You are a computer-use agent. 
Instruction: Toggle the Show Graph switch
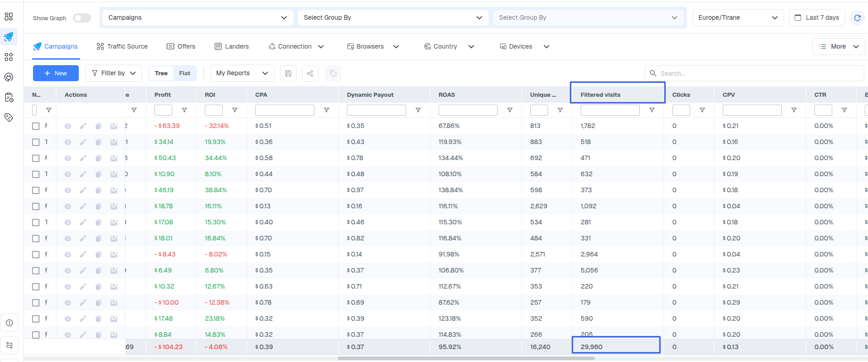(x=82, y=18)
